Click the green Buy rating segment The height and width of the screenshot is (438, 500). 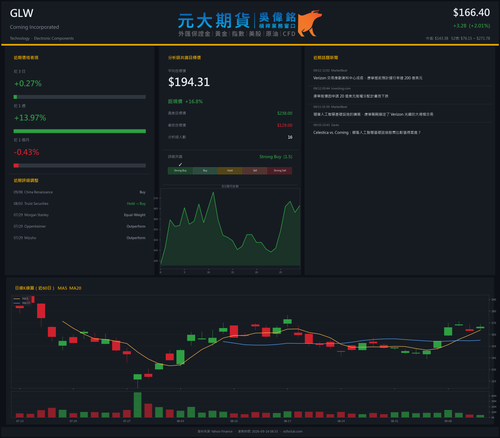click(205, 171)
